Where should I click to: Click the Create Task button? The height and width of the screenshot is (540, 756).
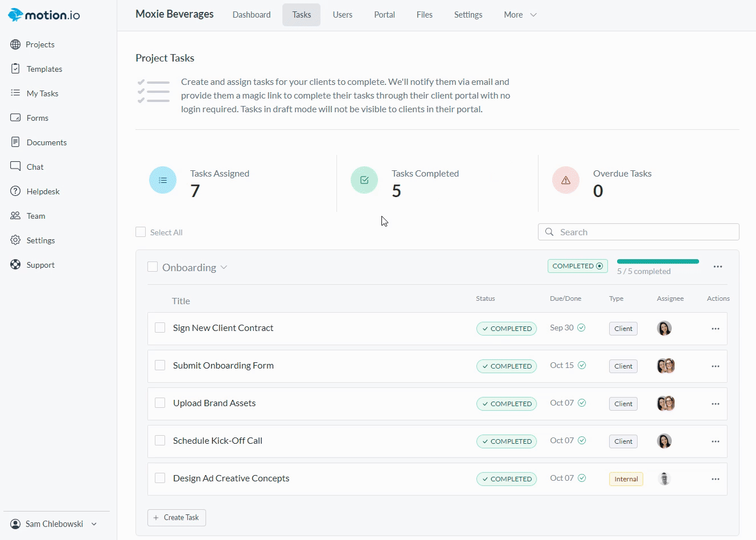point(176,517)
